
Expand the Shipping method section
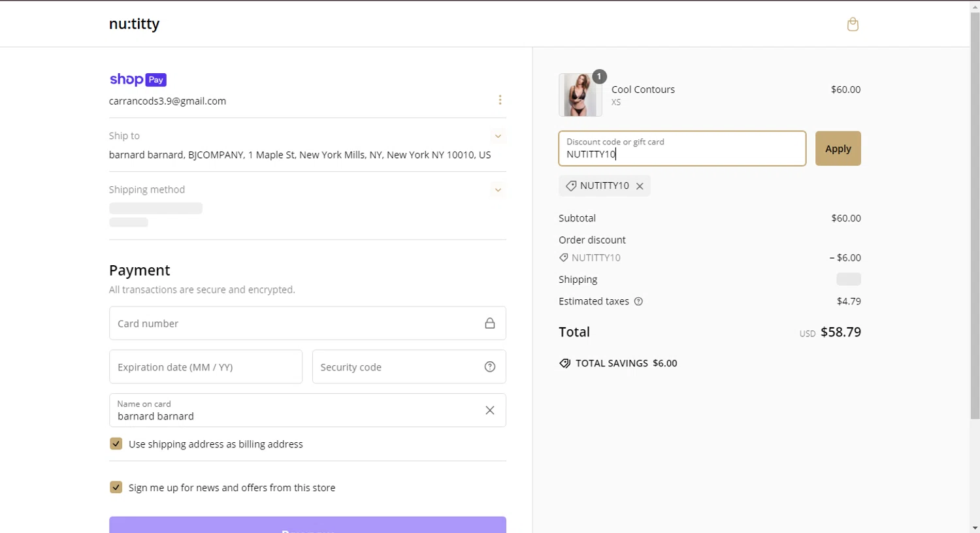pos(498,190)
